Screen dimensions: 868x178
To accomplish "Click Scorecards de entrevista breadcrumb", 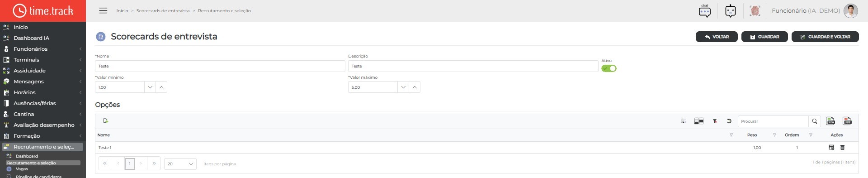I will point(163,10).
